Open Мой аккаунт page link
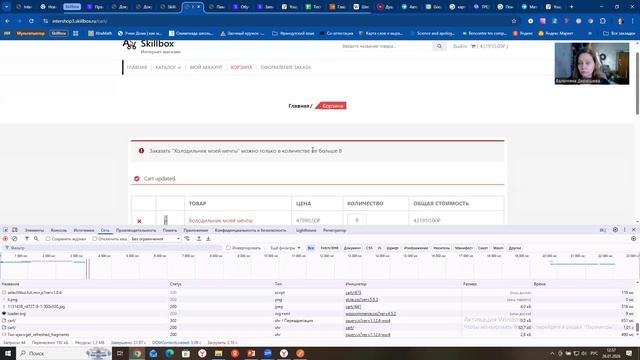 coord(206,67)
